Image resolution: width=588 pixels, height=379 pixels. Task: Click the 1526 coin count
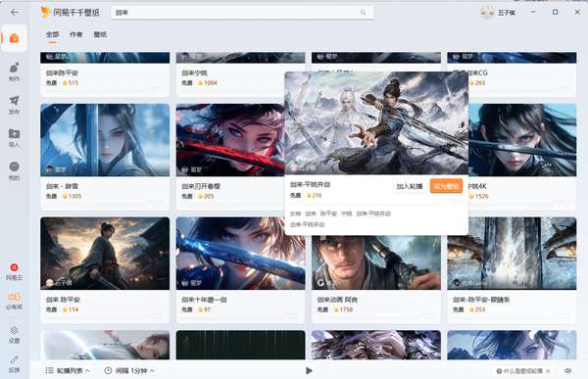(x=481, y=196)
